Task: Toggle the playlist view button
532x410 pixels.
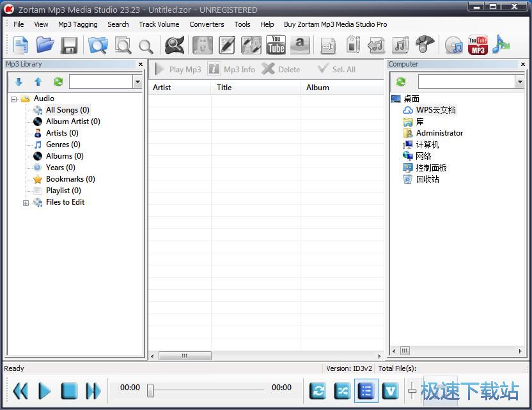Action: pos(366,390)
